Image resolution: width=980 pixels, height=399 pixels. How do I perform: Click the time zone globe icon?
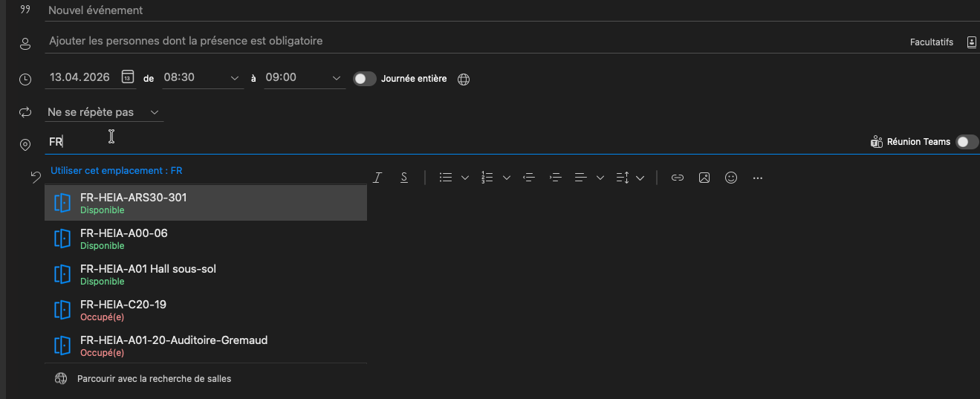pos(464,79)
